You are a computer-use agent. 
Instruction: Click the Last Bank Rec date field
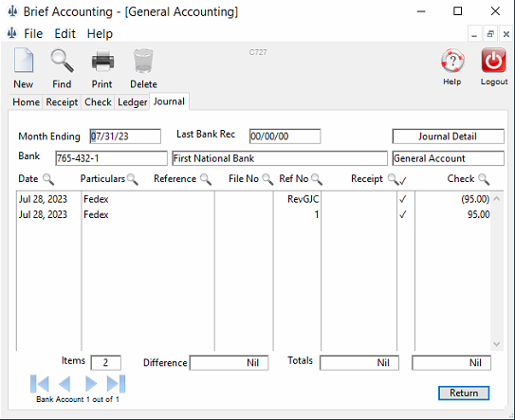[285, 137]
